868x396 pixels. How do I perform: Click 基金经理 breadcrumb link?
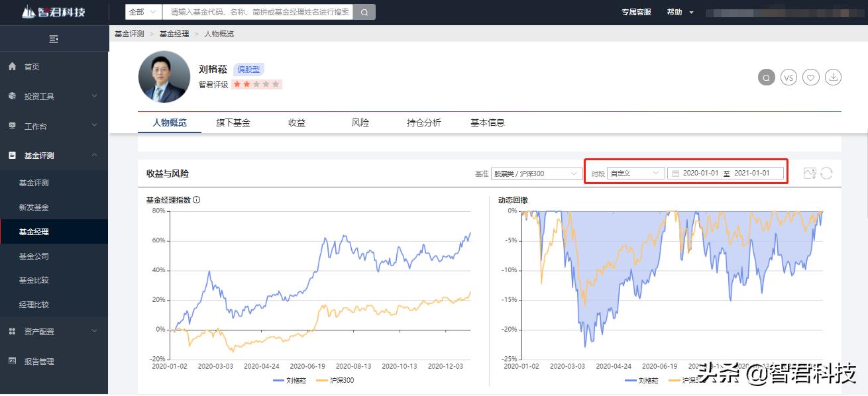pyautogui.click(x=174, y=33)
